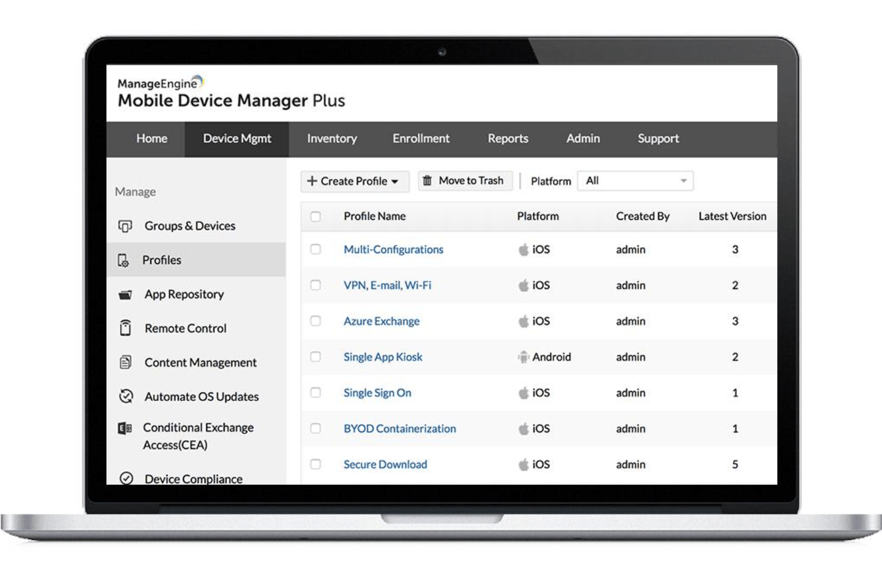The width and height of the screenshot is (882, 588).
Task: Open the Secure Download profile link
Action: click(385, 464)
